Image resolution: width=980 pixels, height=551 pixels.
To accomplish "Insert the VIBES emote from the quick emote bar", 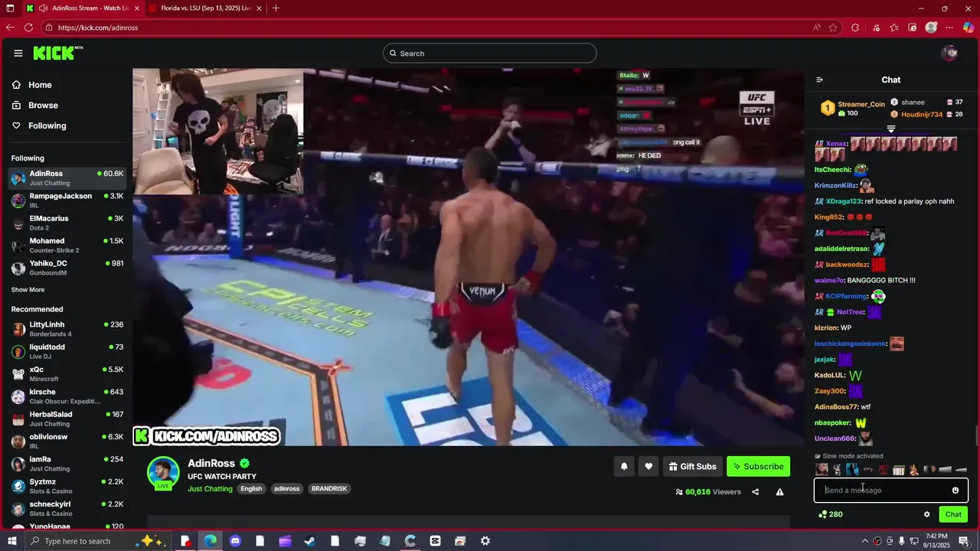I will 899,470.
